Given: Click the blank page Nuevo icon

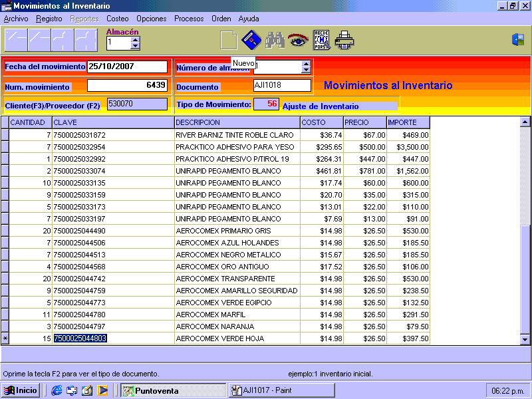Looking at the screenshot, I should click(229, 41).
